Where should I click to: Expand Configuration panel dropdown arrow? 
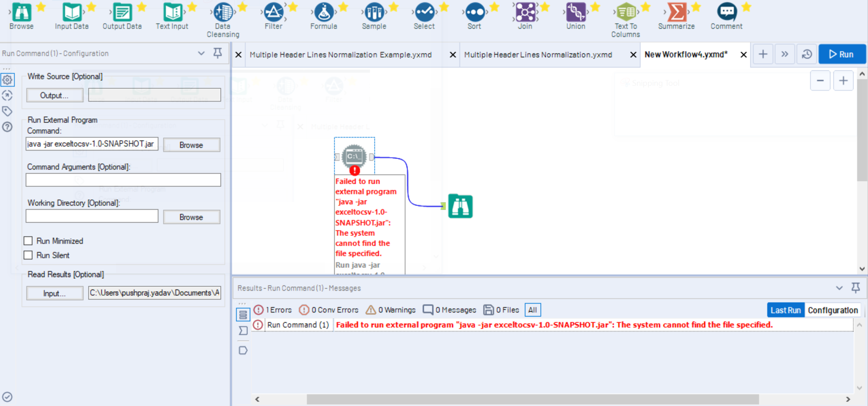[x=201, y=53]
